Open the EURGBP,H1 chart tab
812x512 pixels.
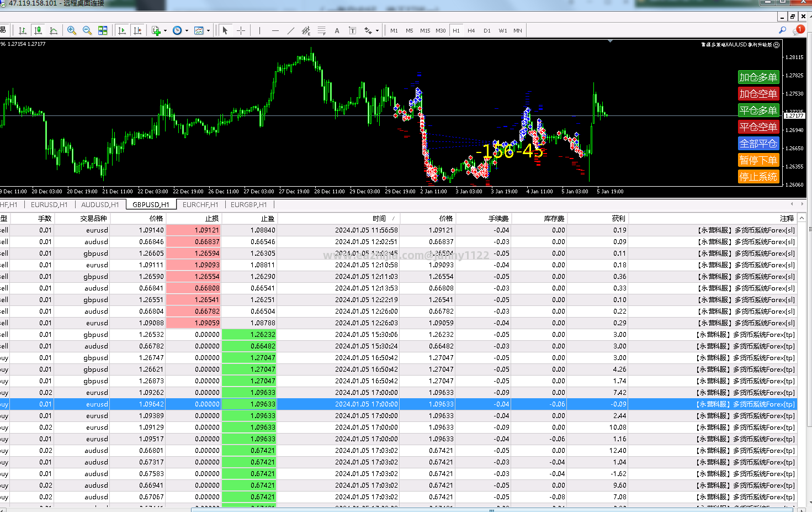click(248, 205)
